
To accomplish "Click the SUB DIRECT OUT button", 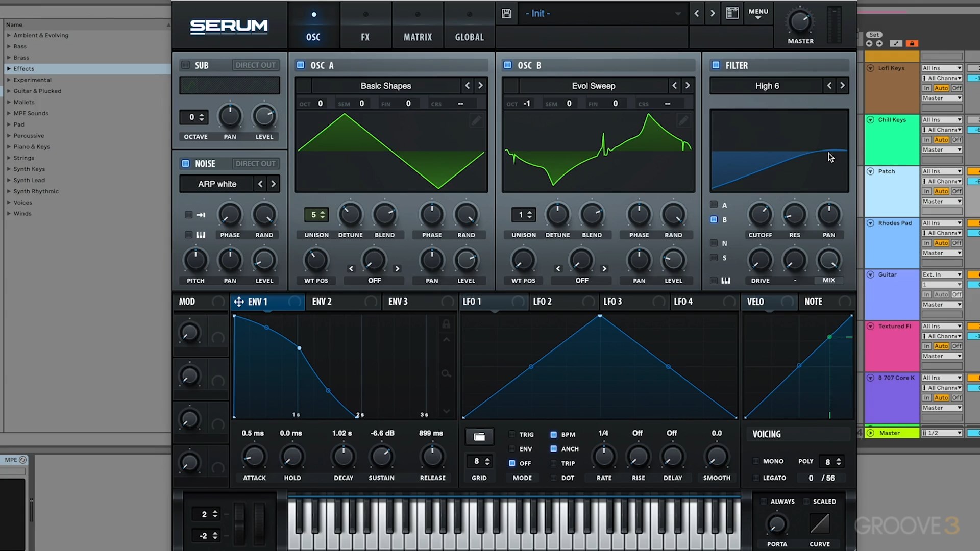I will [x=255, y=65].
